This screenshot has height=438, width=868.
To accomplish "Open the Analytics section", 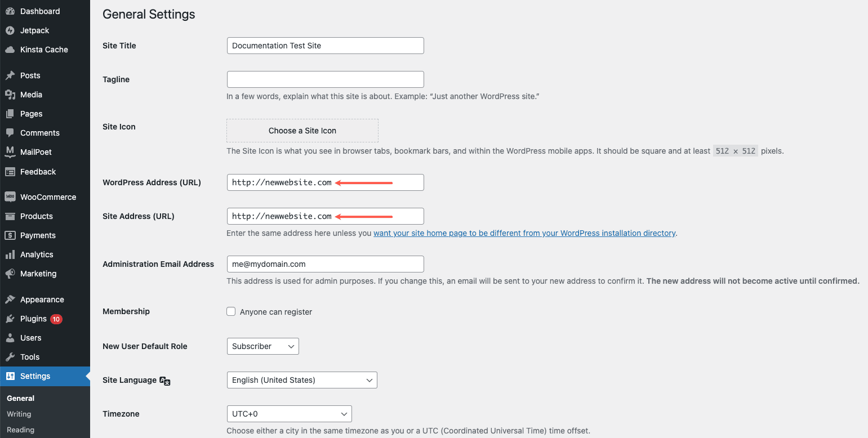I will tap(37, 254).
